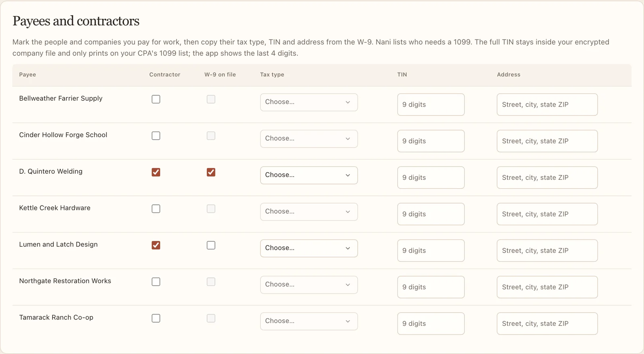The width and height of the screenshot is (644, 354).
Task: Focus TIN field for D. Quintero Welding
Action: 431,177
